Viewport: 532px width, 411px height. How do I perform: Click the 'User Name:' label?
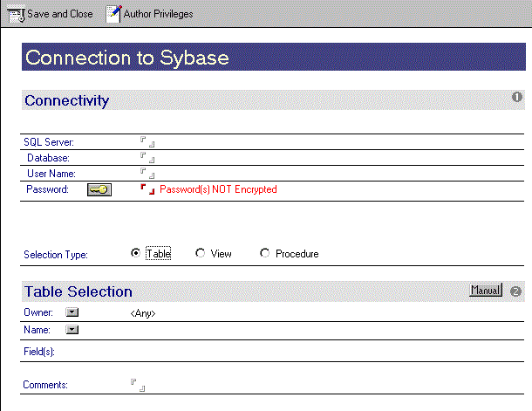point(51,174)
